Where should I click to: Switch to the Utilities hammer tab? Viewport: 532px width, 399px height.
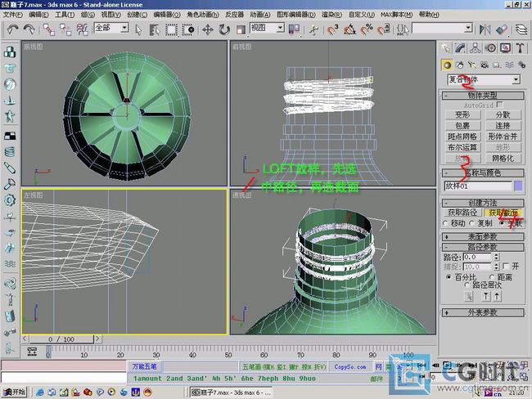coord(520,48)
